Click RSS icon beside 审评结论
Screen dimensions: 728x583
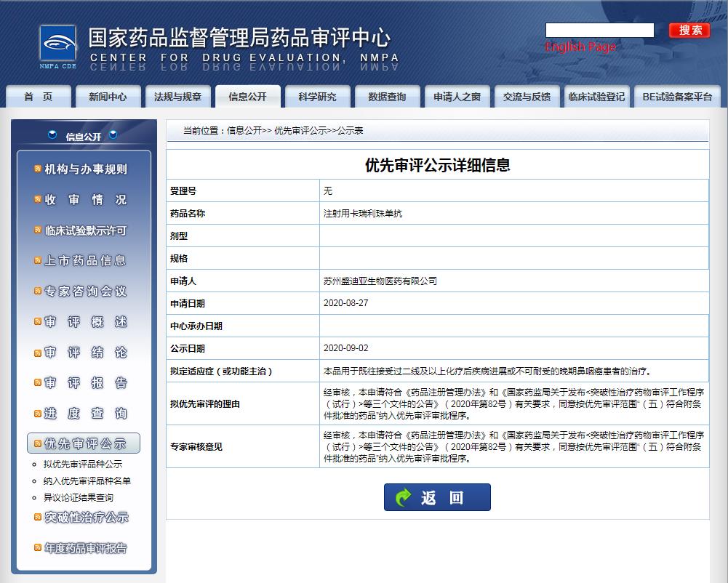(x=38, y=353)
